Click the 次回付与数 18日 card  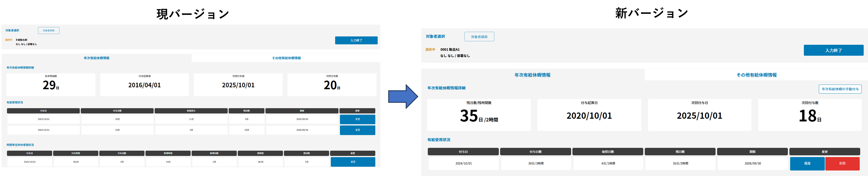(809, 115)
